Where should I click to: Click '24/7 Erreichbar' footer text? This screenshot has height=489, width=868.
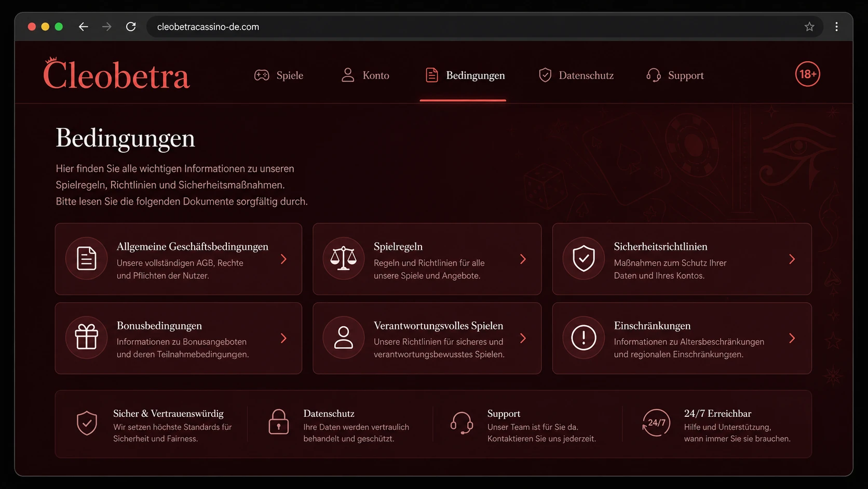click(x=717, y=414)
